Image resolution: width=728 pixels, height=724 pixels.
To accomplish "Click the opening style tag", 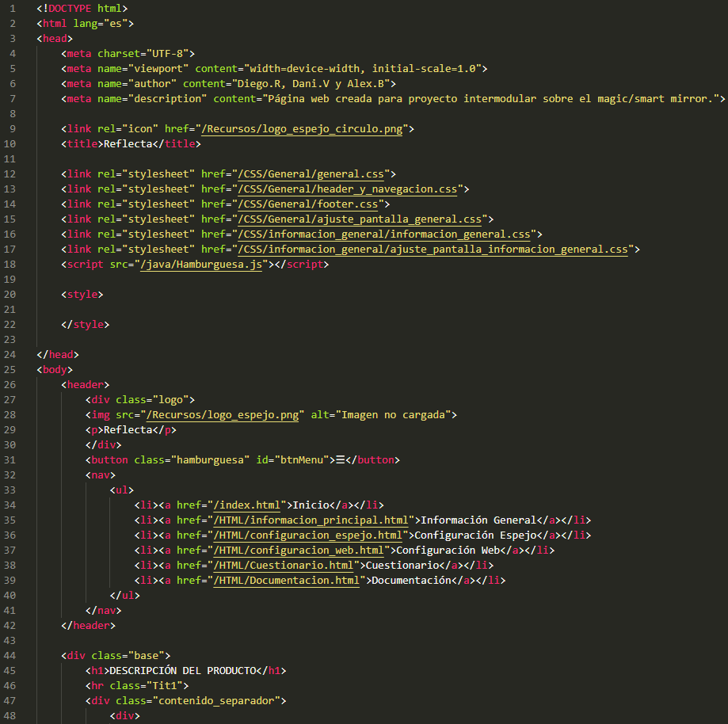I will (x=82, y=295).
